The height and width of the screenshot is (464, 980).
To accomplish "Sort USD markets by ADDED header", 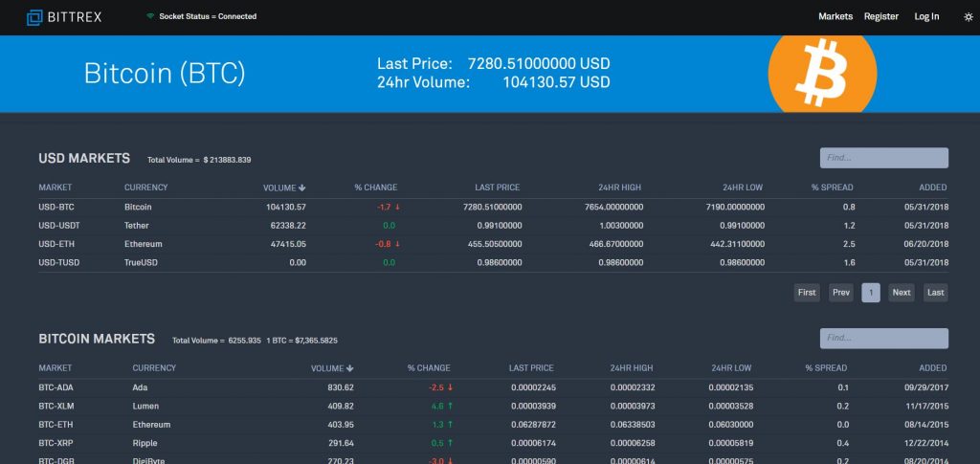I will tap(933, 188).
